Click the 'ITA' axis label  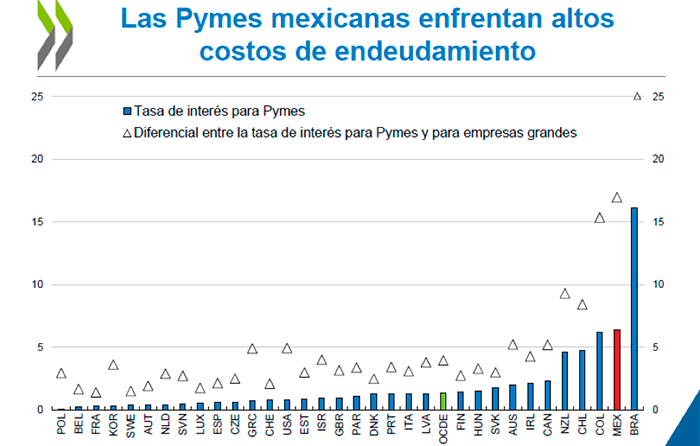click(408, 423)
